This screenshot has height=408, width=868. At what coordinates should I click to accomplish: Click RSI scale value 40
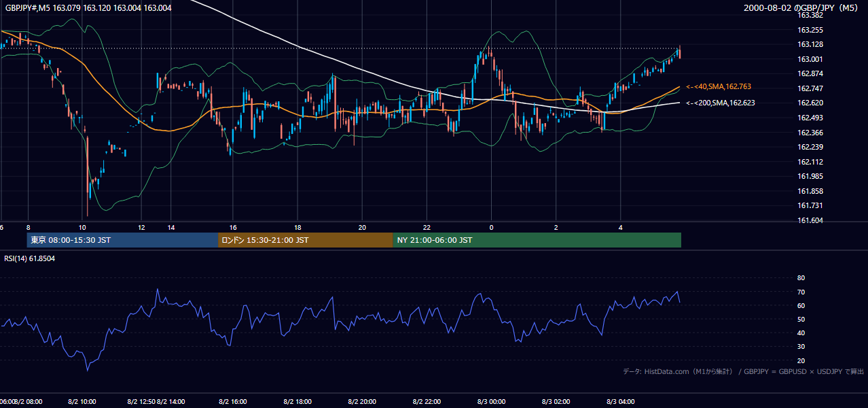801,333
